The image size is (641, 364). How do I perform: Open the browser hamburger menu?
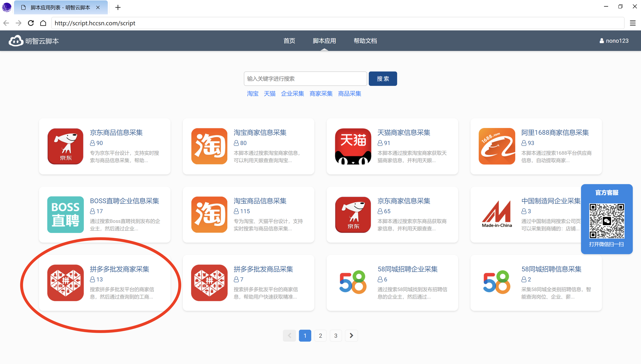tap(633, 23)
